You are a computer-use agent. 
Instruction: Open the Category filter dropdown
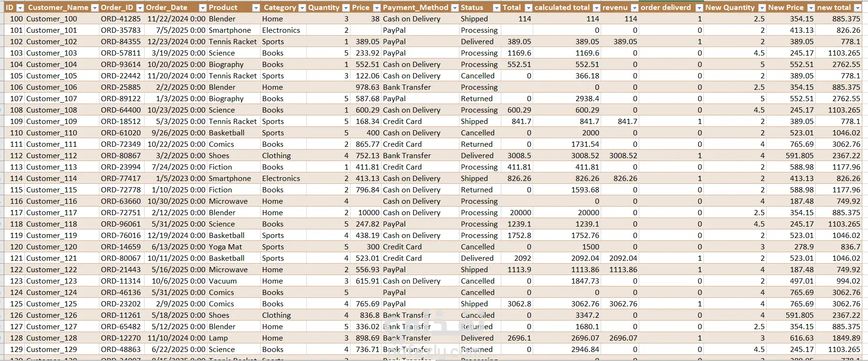[x=302, y=8]
